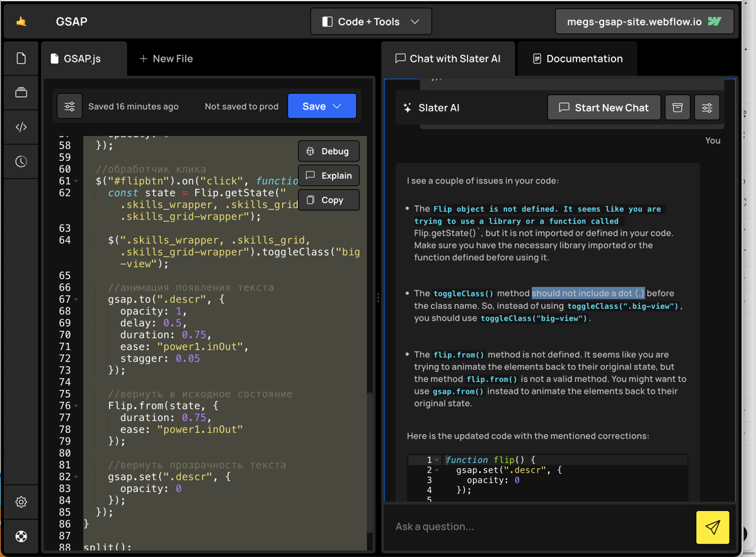Collapse code fold arrow at line 61
This screenshot has height=557, width=756.
click(x=76, y=181)
